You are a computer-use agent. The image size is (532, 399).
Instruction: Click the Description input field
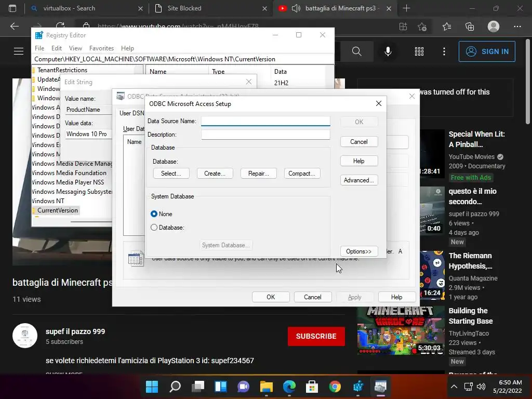pyautogui.click(x=265, y=135)
